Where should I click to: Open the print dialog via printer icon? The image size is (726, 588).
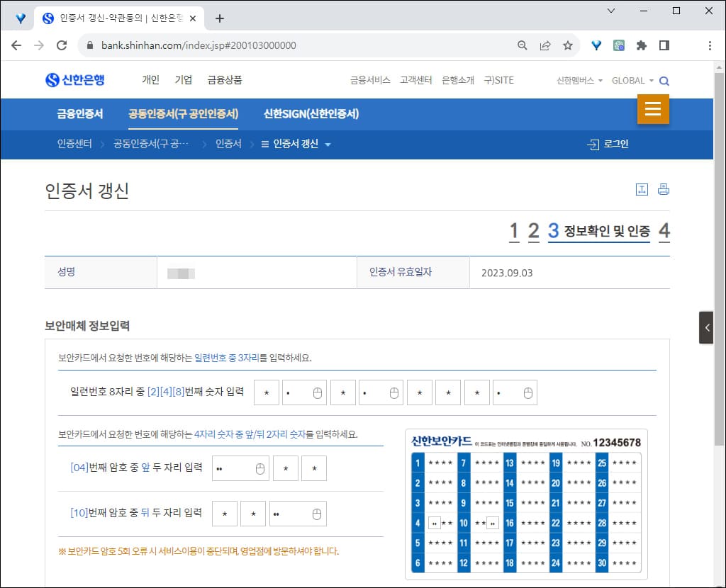coord(664,189)
